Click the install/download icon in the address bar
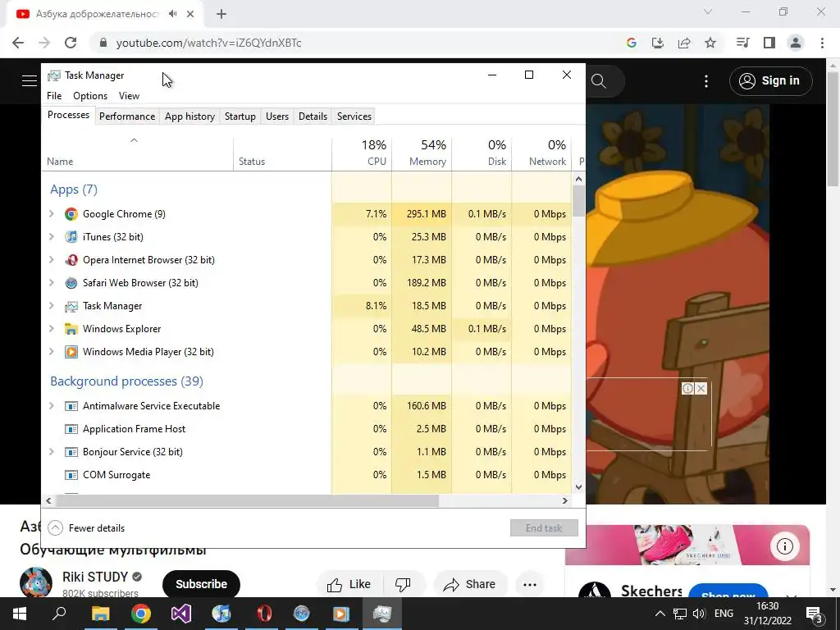840x630 pixels. pyautogui.click(x=657, y=43)
